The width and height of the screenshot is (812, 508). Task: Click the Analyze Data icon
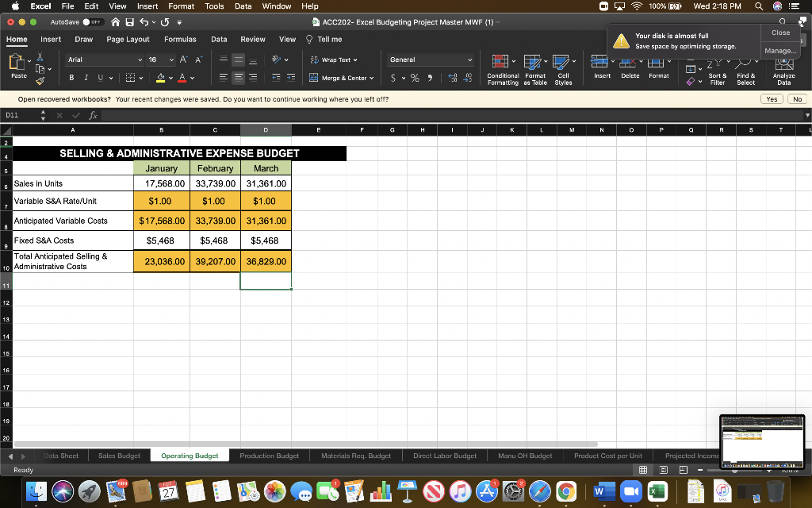click(783, 69)
